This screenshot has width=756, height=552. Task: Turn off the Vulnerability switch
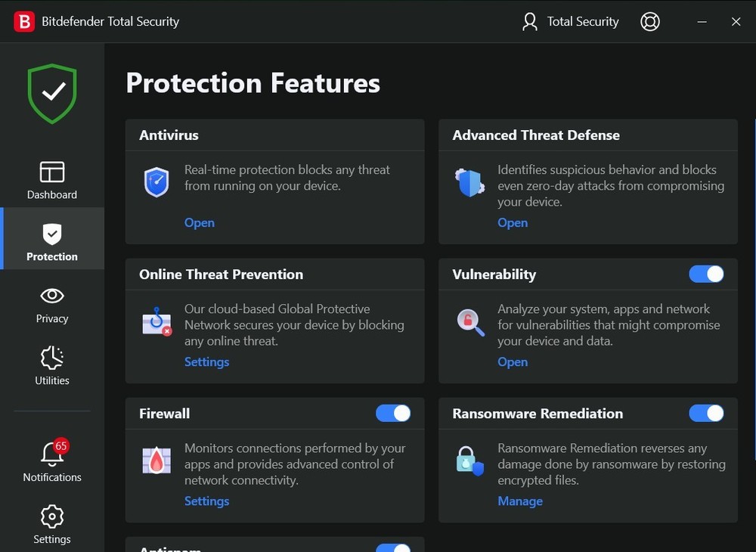[x=707, y=274]
